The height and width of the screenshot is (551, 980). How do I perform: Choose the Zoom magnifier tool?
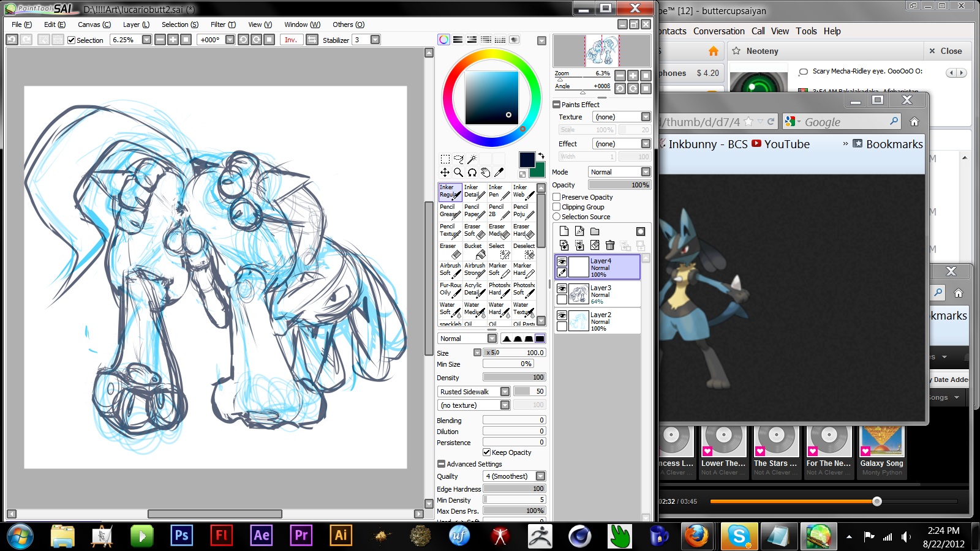pos(458,173)
